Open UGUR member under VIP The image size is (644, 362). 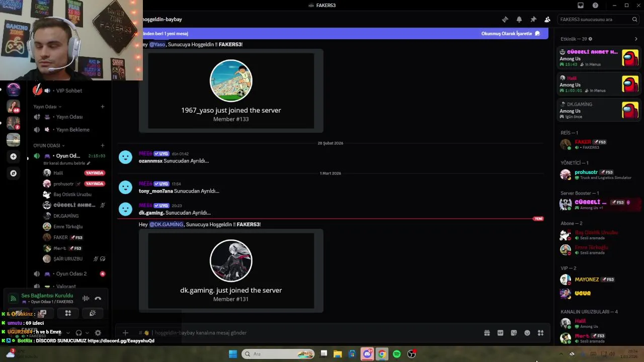coord(599,294)
